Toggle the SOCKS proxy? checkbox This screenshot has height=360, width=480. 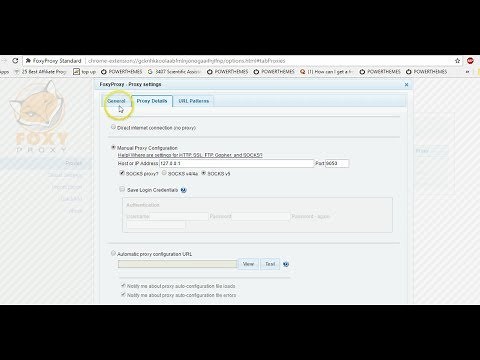point(122,173)
